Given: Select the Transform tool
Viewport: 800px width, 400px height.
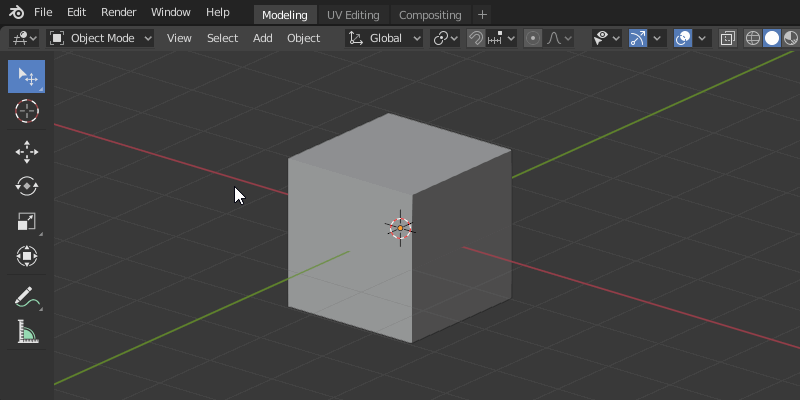Looking at the screenshot, I should [x=27, y=256].
